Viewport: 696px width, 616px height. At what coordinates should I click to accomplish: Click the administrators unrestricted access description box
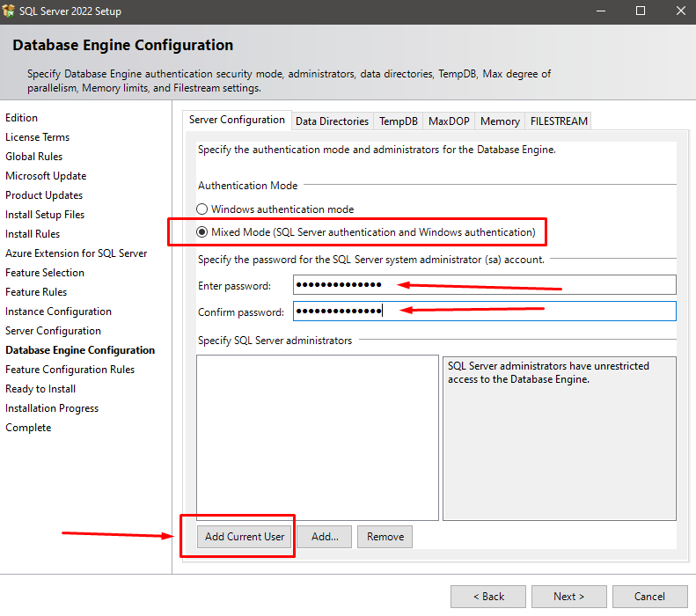[560, 438]
